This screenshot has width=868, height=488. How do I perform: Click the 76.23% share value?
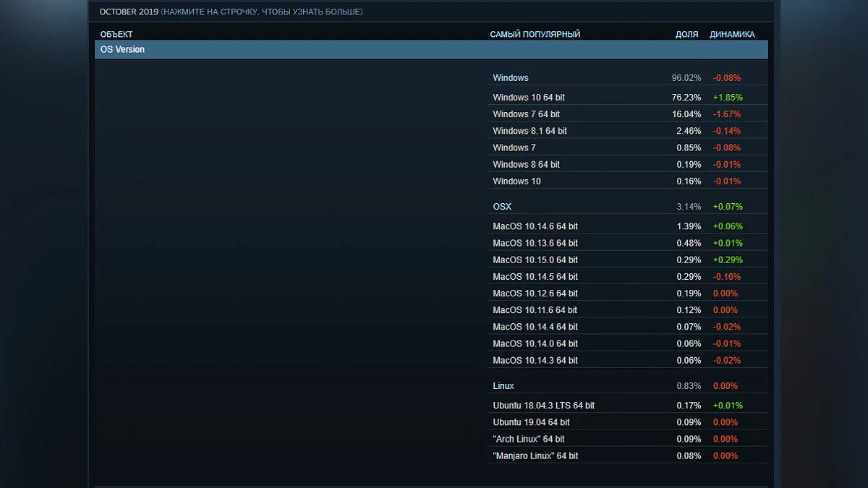686,97
